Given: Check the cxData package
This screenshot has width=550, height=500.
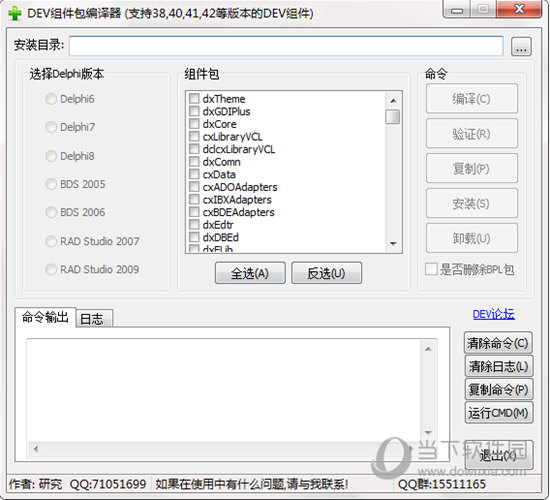Looking at the screenshot, I should pos(194,174).
